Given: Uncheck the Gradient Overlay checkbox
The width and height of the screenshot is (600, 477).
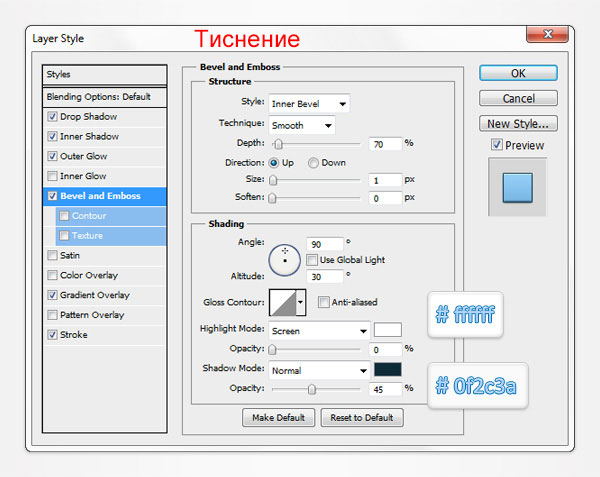Looking at the screenshot, I should tap(52, 295).
